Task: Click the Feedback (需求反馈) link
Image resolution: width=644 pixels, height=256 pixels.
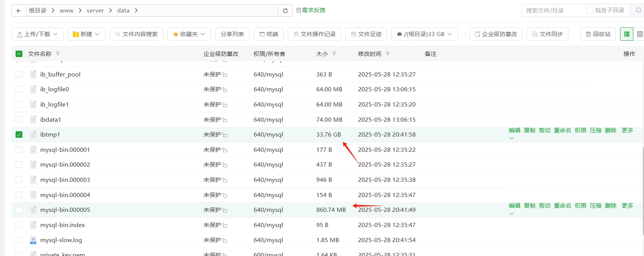Action: pos(311,10)
